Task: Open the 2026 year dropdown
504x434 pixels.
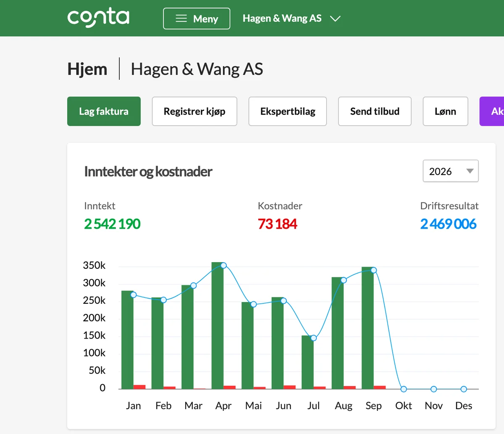Action: 451,171
